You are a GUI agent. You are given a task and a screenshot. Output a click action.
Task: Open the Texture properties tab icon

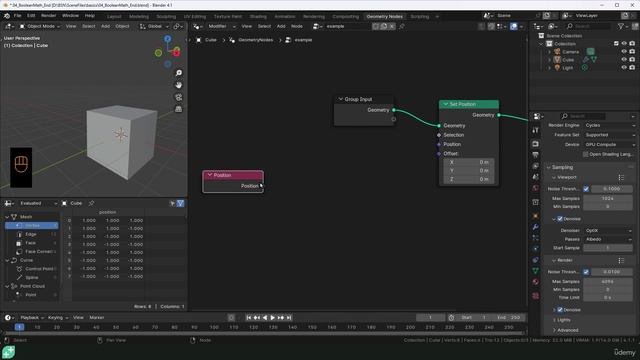536,296
